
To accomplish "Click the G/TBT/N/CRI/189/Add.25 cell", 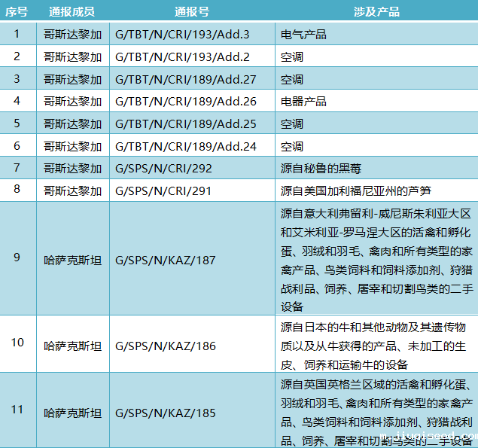I will point(176,123).
